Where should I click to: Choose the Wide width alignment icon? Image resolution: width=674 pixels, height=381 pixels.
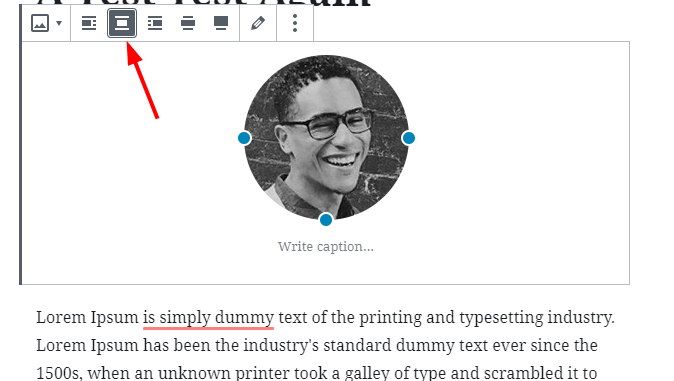click(x=188, y=23)
